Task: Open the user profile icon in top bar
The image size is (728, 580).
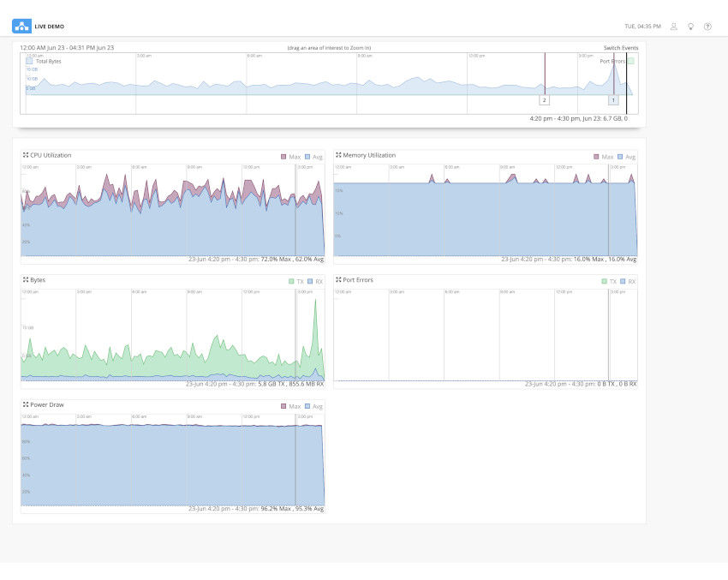Action: click(x=674, y=26)
